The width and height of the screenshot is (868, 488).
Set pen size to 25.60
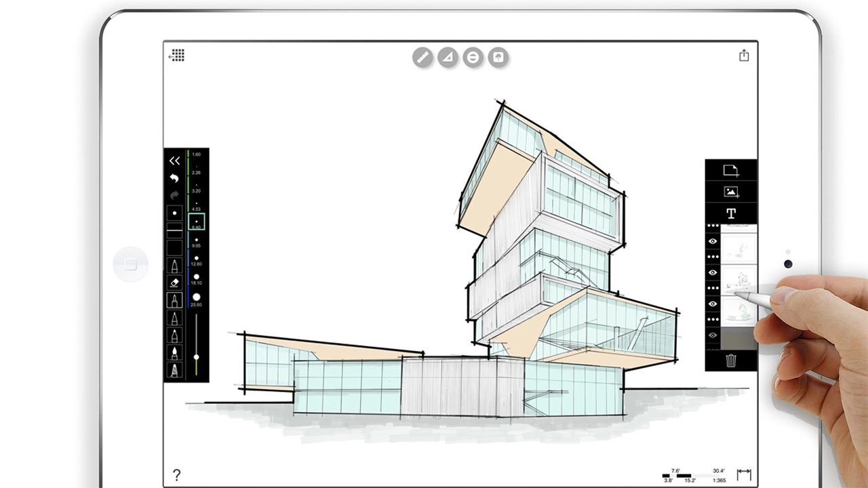[x=196, y=300]
